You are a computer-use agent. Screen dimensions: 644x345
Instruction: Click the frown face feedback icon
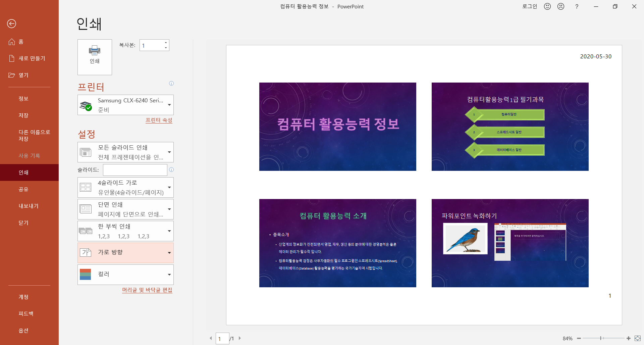coord(561,6)
